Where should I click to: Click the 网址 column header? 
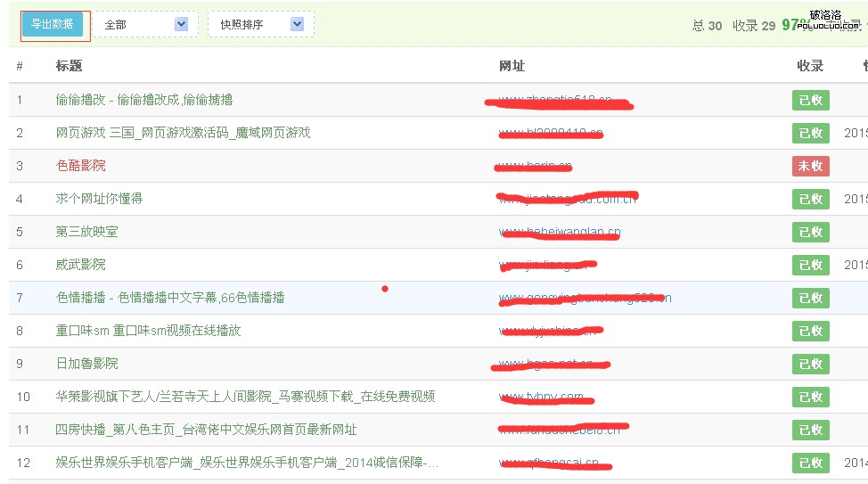pyautogui.click(x=512, y=66)
